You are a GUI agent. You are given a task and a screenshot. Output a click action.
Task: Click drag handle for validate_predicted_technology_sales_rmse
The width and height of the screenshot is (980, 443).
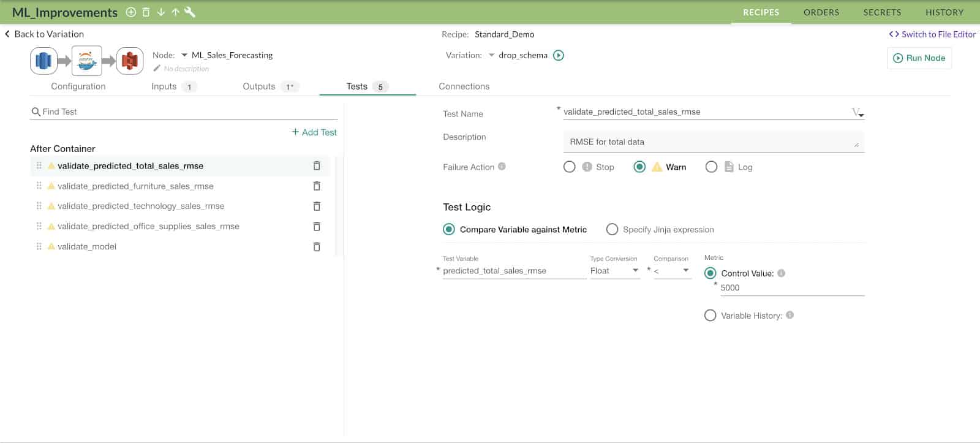[x=39, y=206]
